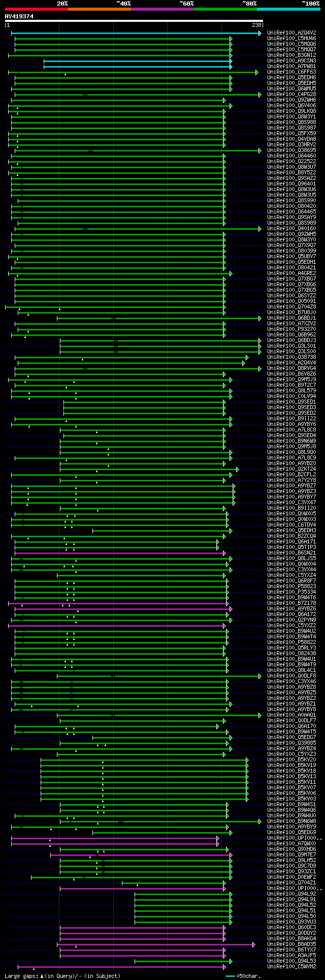Click the query end position label 238
The image size is (325, 980).
coord(256,25)
